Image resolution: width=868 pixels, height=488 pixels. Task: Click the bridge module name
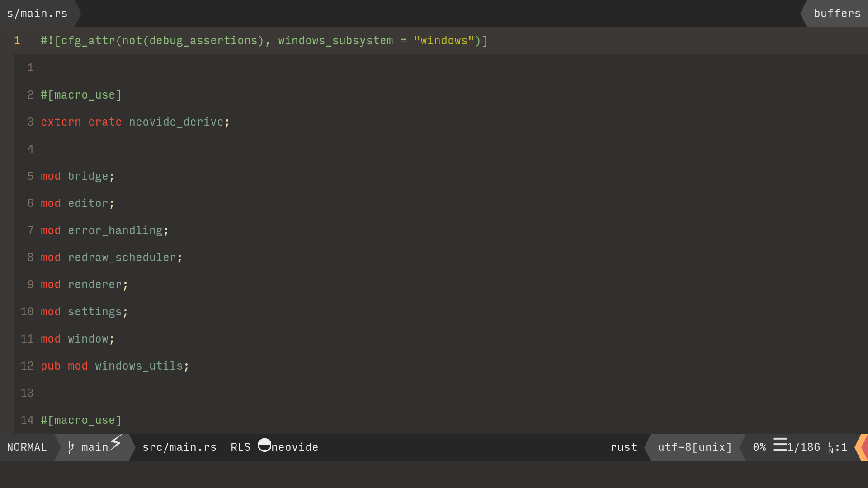pos(88,176)
